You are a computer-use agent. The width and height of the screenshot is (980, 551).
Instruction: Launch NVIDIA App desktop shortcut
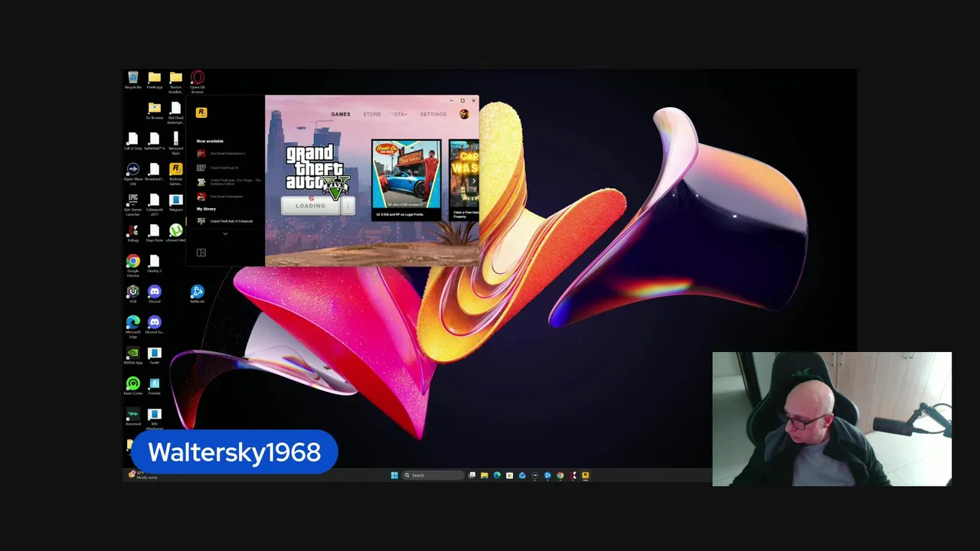pyautogui.click(x=133, y=356)
